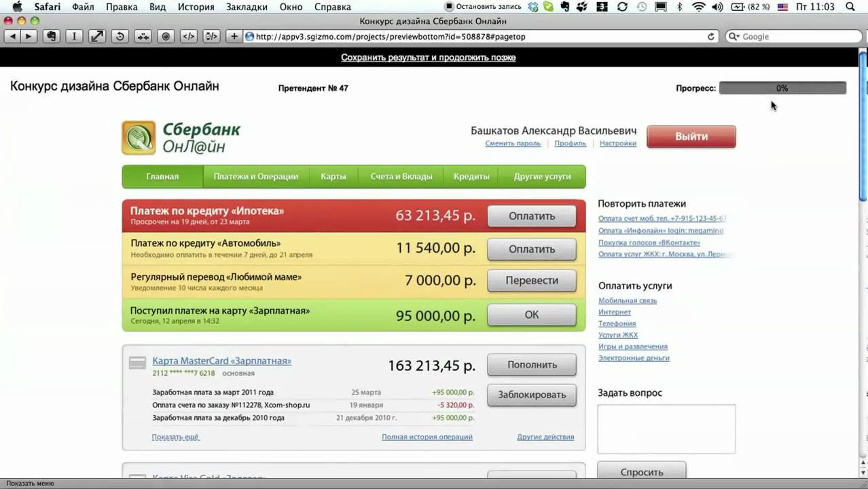Click the red Выйти button
The height and width of the screenshot is (489, 868).
(691, 136)
